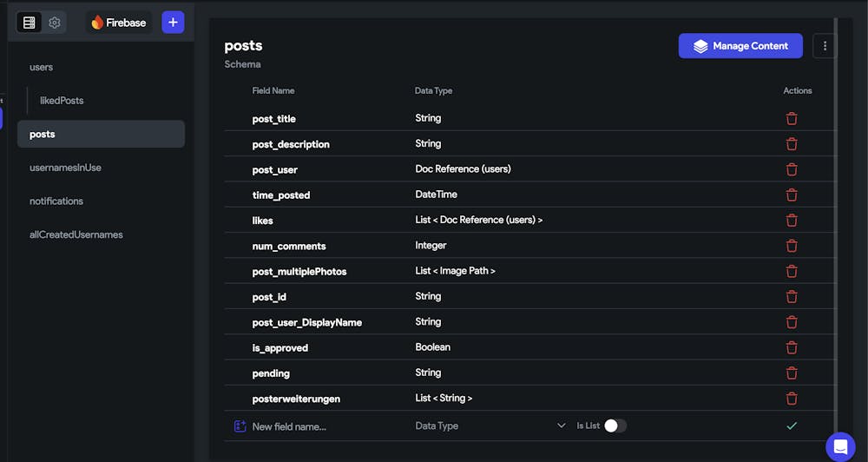Open the likedPosts subcollection
This screenshot has height=462, width=868.
click(62, 100)
